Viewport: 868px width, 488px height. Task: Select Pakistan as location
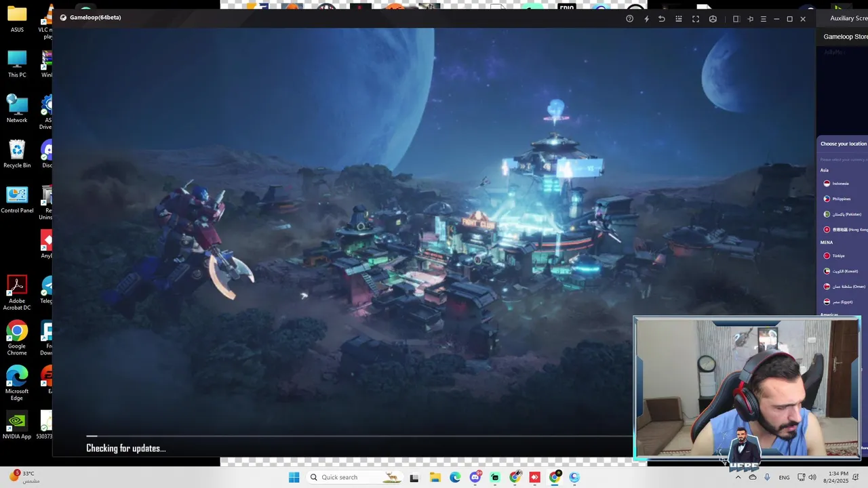point(843,214)
